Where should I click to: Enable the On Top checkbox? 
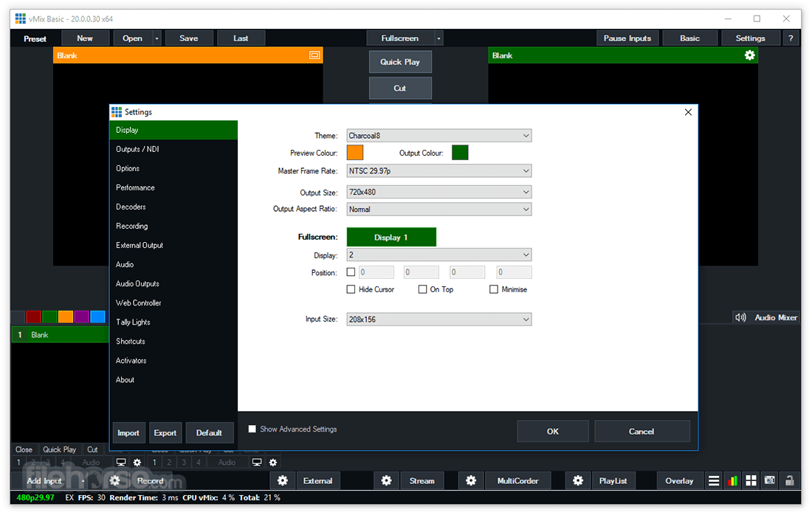pos(422,289)
